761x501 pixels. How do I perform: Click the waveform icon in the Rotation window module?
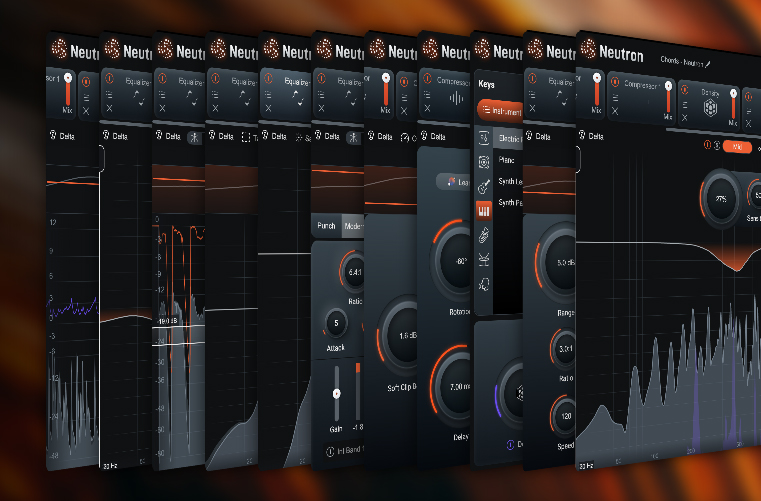[456, 99]
